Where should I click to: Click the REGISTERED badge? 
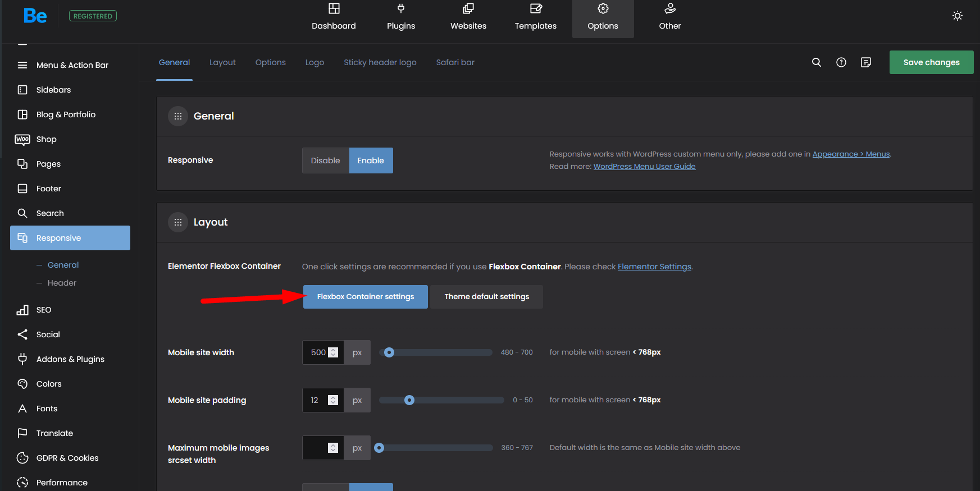pyautogui.click(x=93, y=16)
